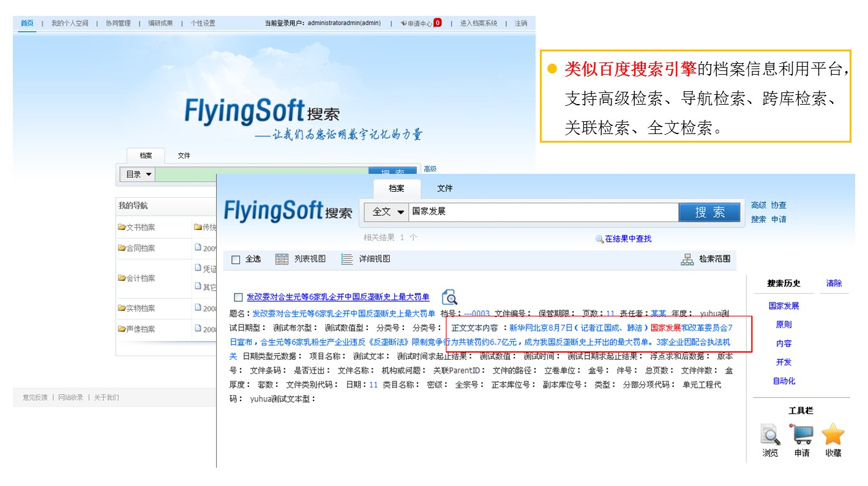The height and width of the screenshot is (486, 868).
Task: Click the search box containing 国家发展
Action: point(544,212)
